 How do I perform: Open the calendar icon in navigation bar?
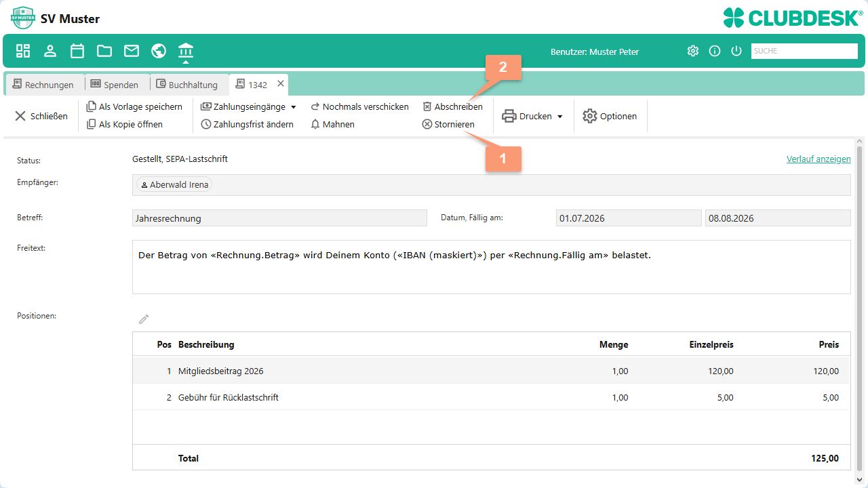pos(77,51)
